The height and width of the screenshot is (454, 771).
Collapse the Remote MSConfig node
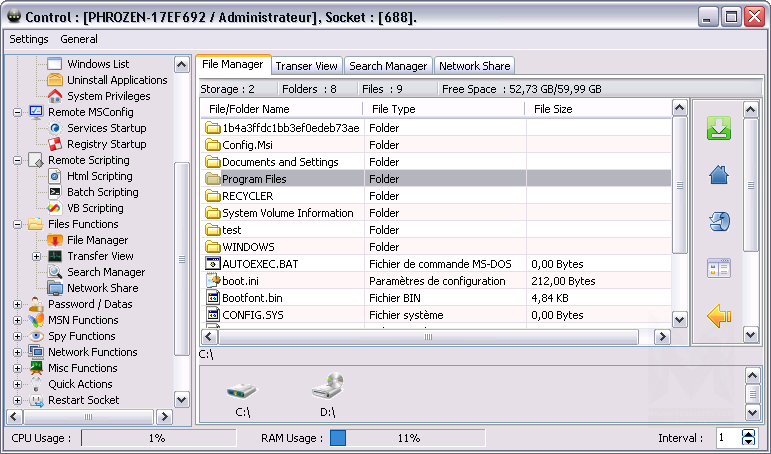pos(17,112)
